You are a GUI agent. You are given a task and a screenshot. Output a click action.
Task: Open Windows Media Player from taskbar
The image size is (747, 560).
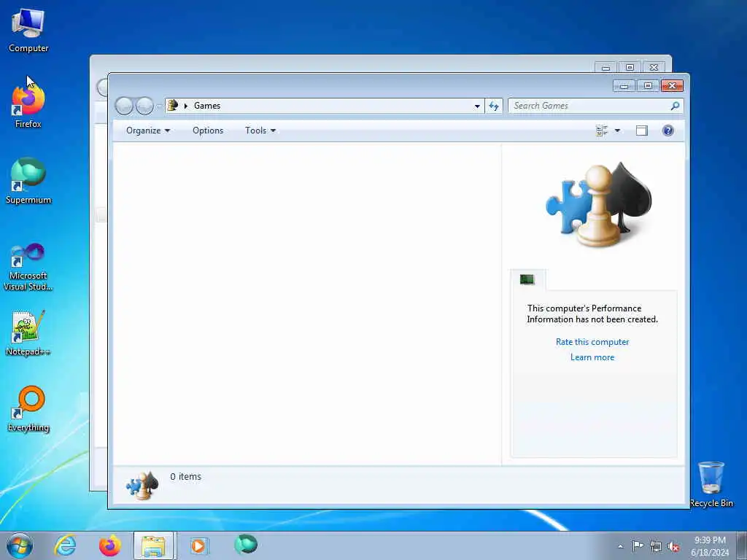coord(199,545)
